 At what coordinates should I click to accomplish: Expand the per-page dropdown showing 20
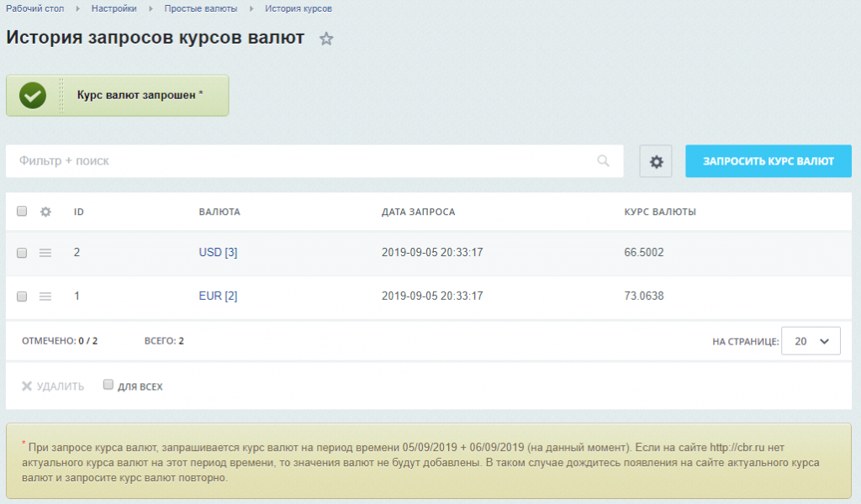(811, 341)
